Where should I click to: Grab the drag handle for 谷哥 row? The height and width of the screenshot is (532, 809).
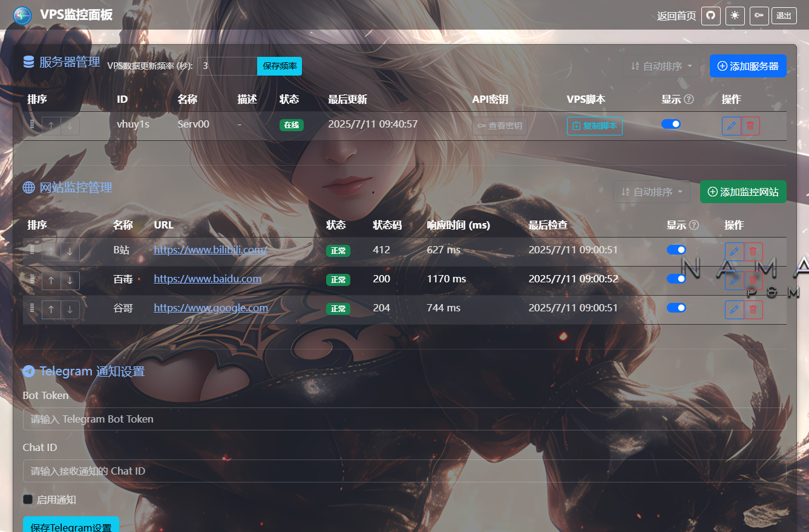pos(32,308)
